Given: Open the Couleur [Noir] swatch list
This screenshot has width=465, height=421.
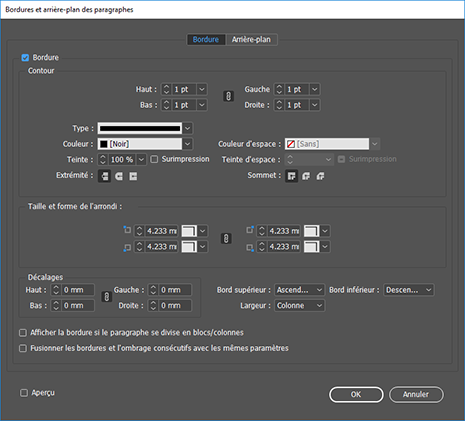Looking at the screenshot, I should click(145, 144).
